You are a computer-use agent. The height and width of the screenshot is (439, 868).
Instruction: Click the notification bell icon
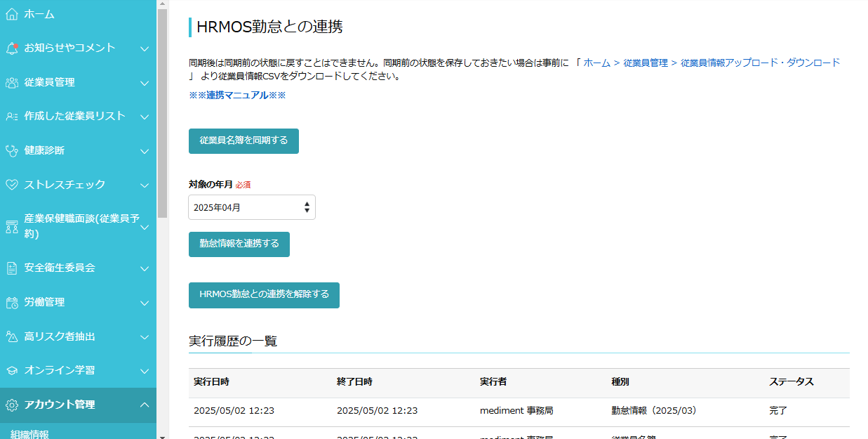(12, 48)
